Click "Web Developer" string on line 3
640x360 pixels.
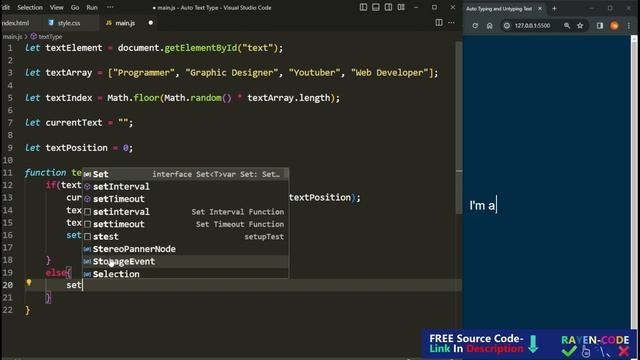[389, 73]
